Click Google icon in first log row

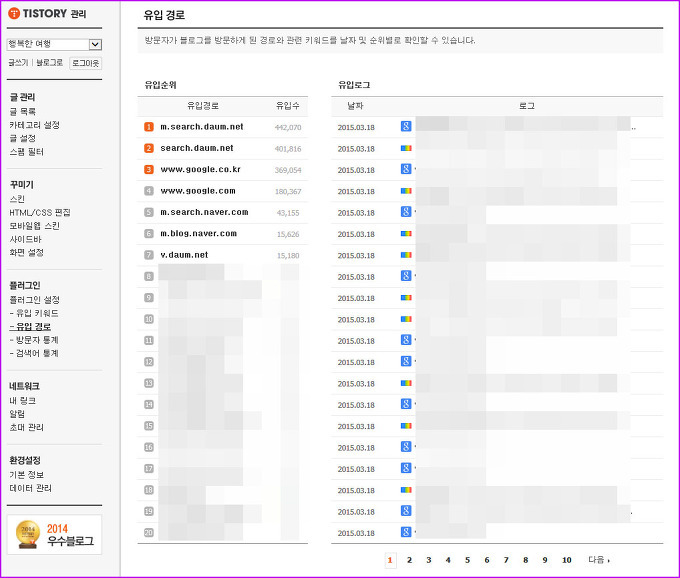pyautogui.click(x=406, y=126)
